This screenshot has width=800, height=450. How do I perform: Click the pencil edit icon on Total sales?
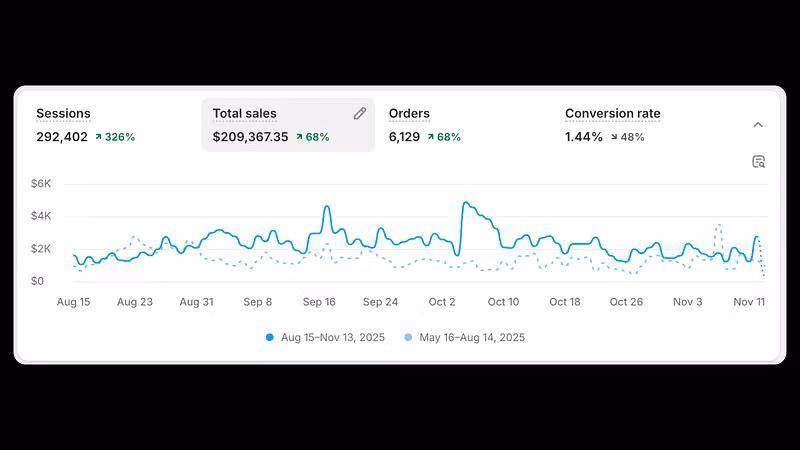[360, 113]
